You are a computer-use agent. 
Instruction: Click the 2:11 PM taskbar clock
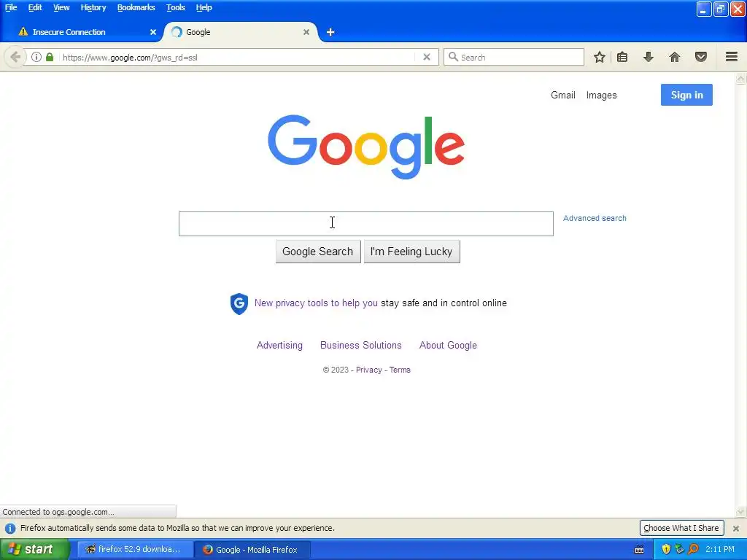pos(720,550)
